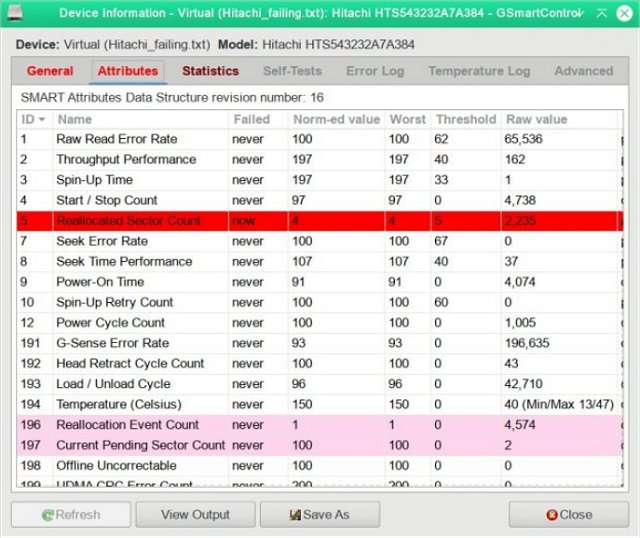
Task: Click the Save As button
Action: coord(319,515)
